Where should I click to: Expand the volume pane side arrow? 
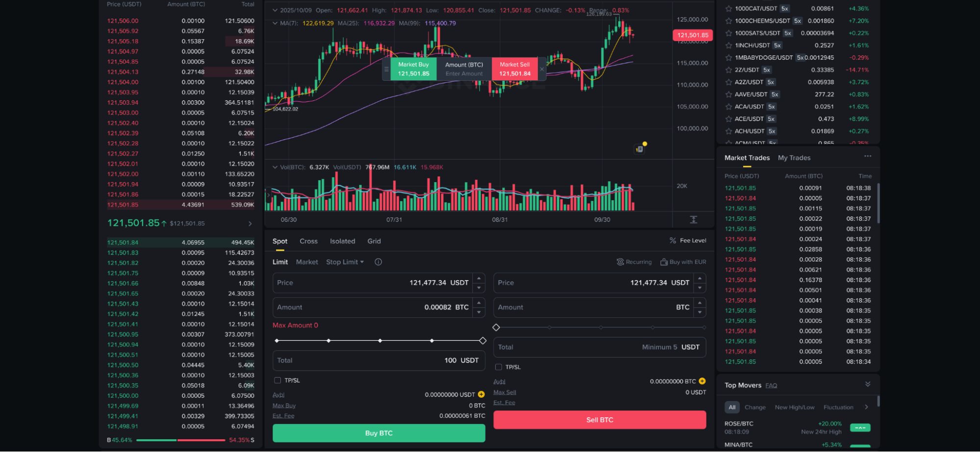click(268, 194)
